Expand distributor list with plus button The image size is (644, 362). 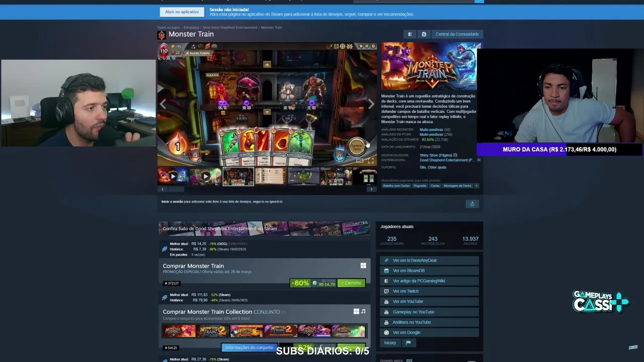tap(478, 160)
